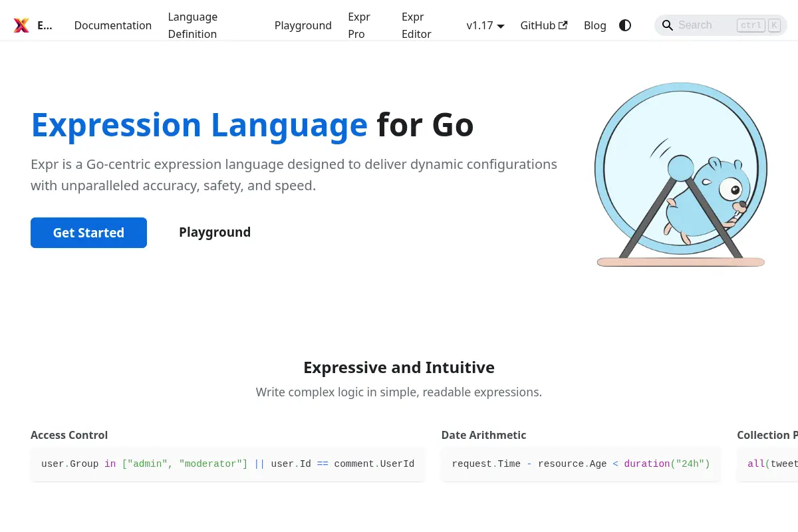Click 'Write complex logic' subtitle text
Viewport: 798px width, 532px height.
[x=399, y=392]
